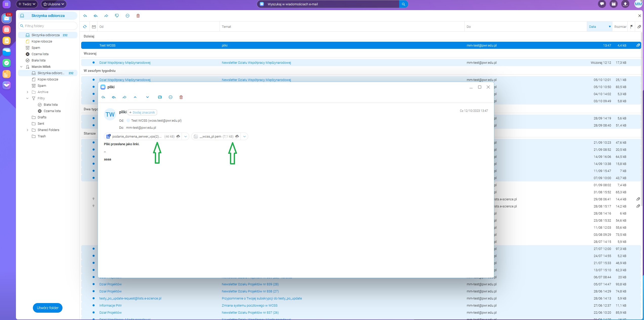644x320 pixels.
Task: Toggle flag column header
Action: (x=631, y=27)
